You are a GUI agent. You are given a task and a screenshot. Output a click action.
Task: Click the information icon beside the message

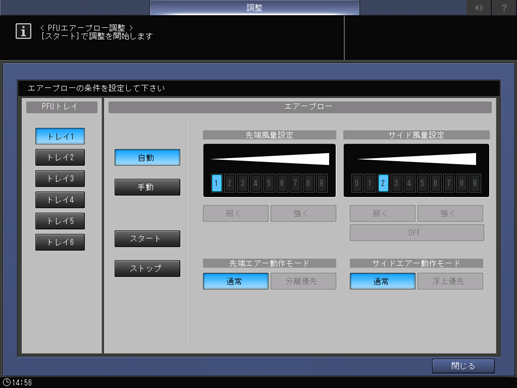click(x=23, y=31)
